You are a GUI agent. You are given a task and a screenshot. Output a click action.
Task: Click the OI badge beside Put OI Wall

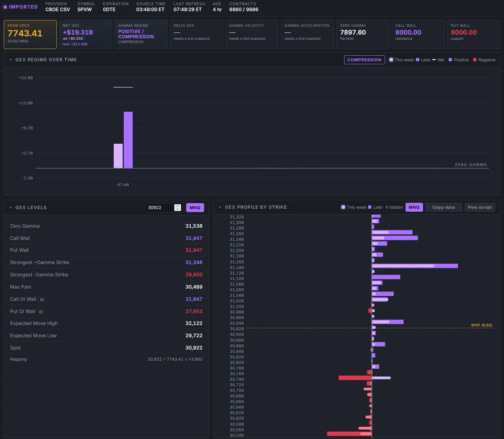[41, 312]
